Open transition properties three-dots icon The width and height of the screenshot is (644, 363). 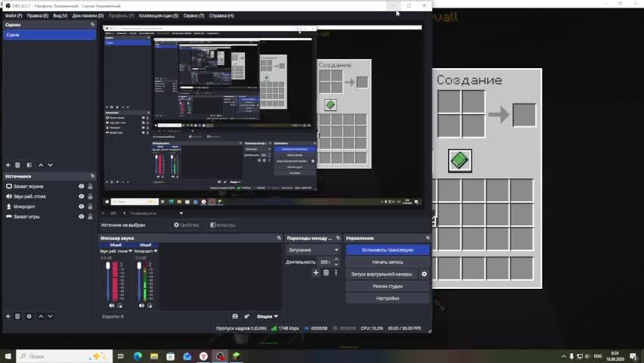(336, 272)
